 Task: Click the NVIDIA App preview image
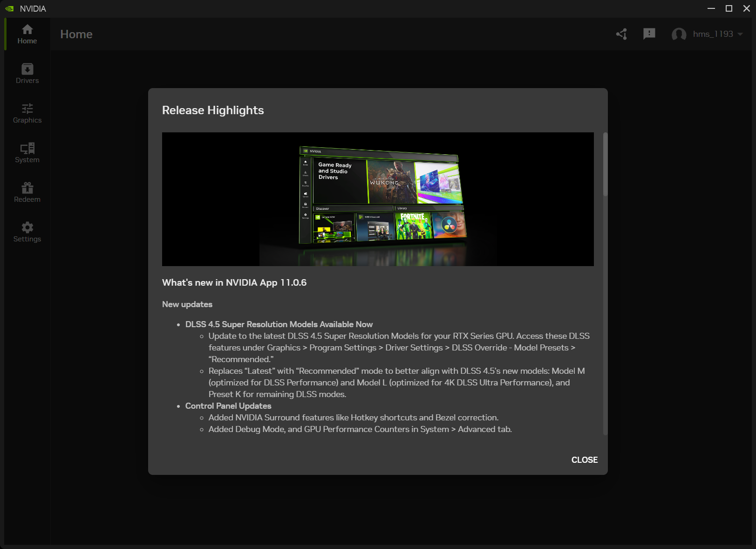378,199
